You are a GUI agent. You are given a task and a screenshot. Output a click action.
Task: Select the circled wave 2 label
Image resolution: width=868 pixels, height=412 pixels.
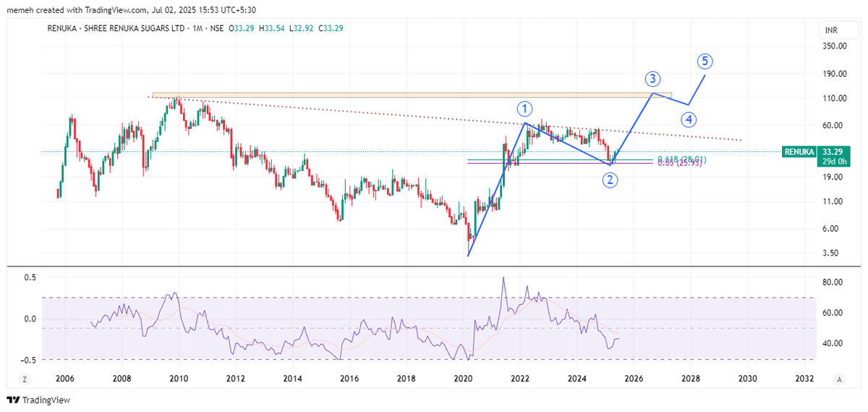(610, 180)
